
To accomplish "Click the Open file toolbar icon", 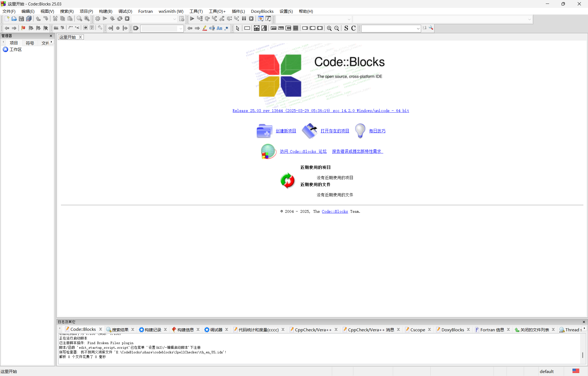I will point(14,19).
